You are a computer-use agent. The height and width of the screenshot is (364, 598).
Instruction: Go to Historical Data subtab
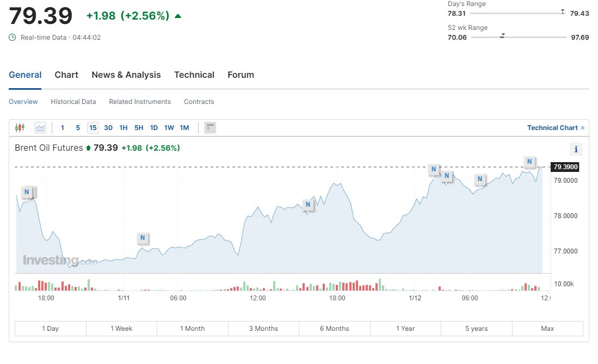pos(73,102)
